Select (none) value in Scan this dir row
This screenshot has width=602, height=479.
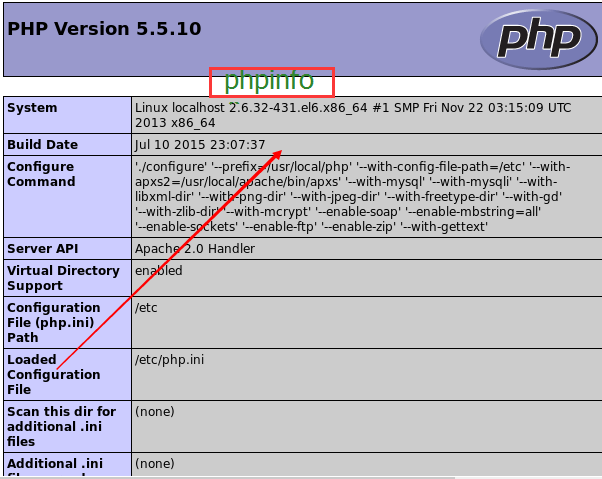[x=155, y=412]
